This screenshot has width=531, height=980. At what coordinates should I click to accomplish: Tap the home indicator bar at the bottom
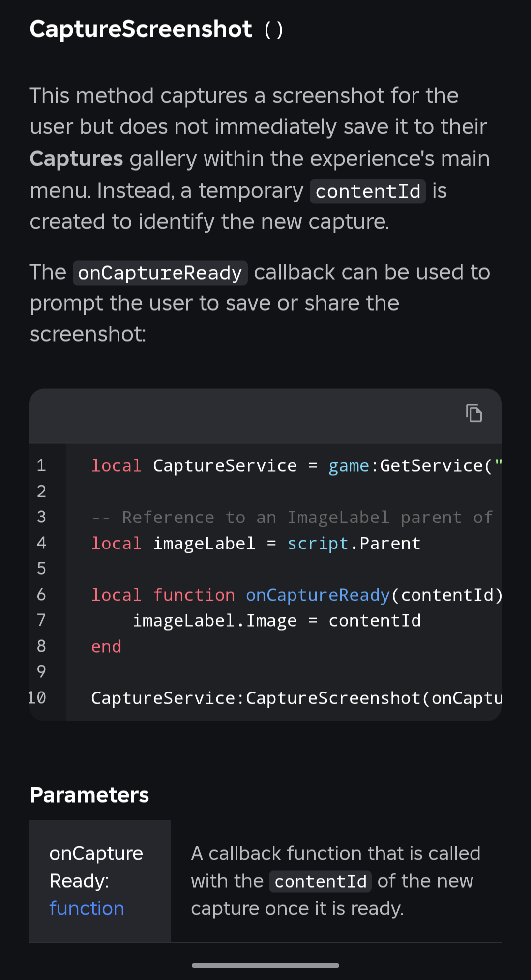click(x=265, y=965)
